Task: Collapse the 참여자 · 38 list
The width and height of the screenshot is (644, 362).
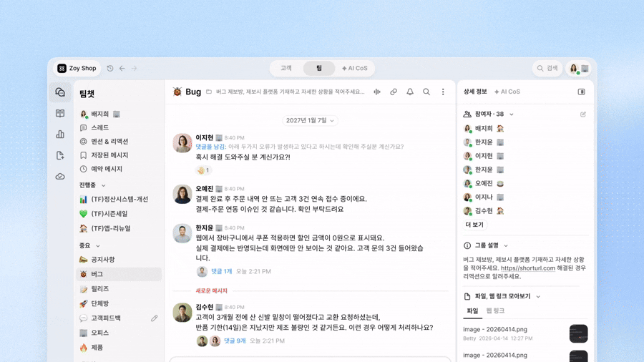Action: [489, 114]
